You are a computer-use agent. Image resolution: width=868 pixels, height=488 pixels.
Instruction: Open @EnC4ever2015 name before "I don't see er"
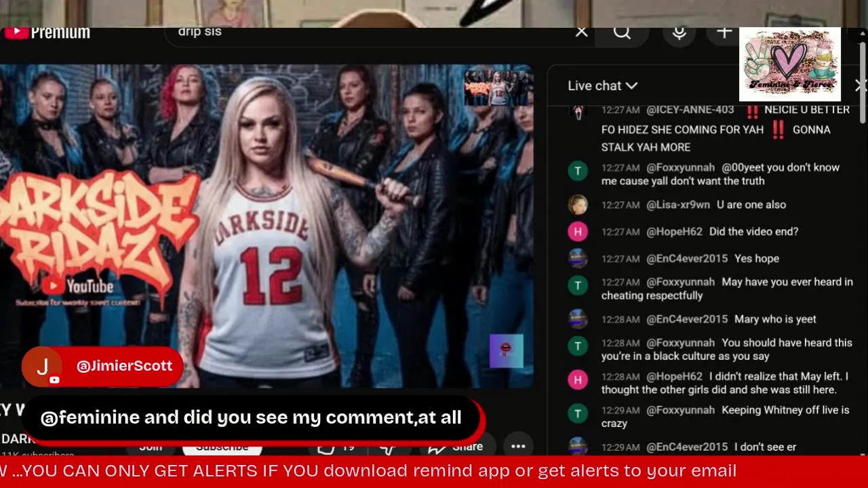pos(687,447)
